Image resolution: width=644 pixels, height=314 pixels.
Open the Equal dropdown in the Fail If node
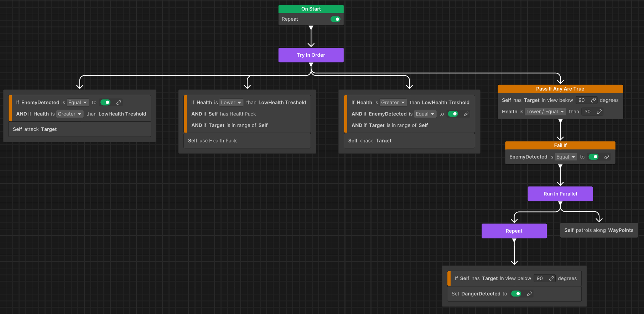566,157
